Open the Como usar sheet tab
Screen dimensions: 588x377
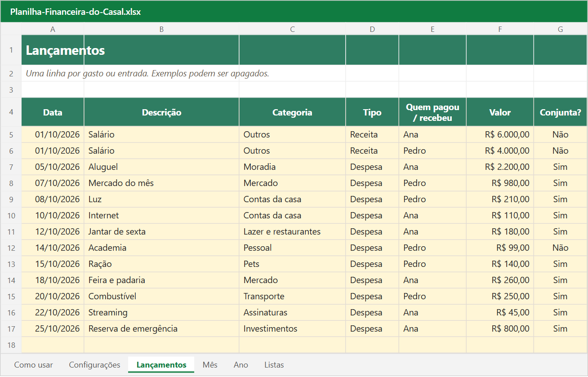coord(34,365)
